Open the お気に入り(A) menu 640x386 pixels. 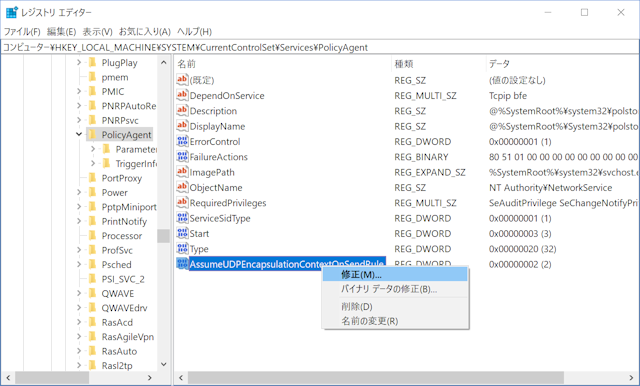[144, 31]
